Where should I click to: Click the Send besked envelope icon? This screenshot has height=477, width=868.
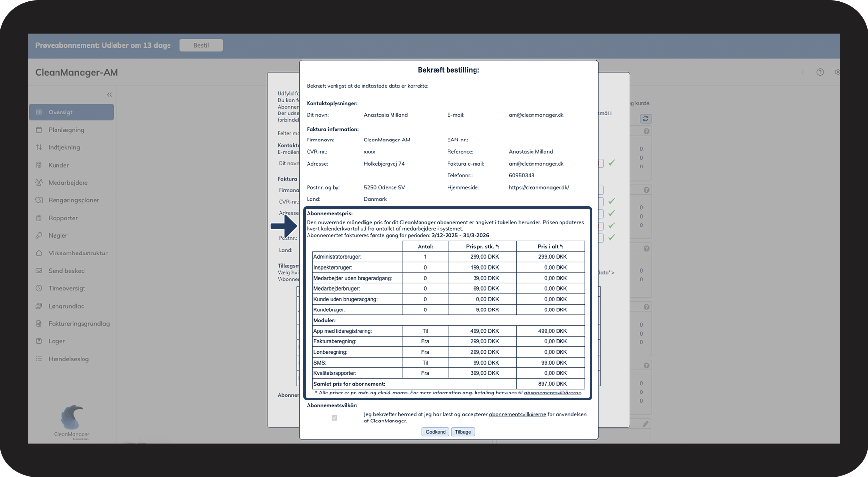click(39, 271)
